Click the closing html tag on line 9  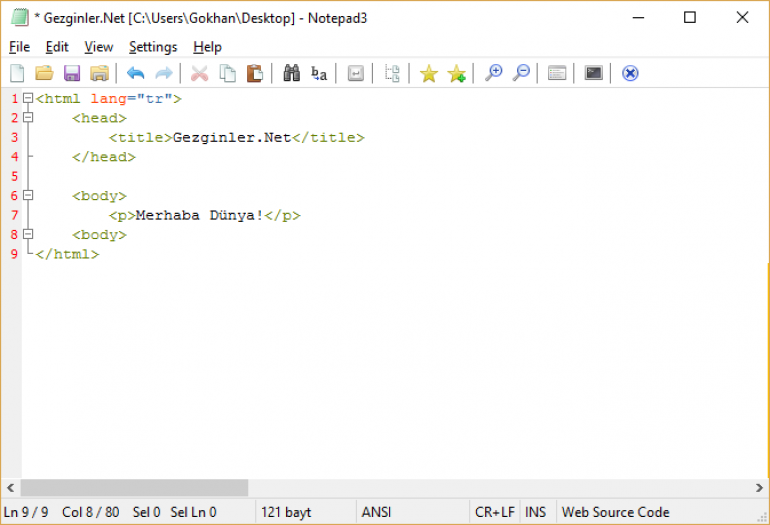[67, 254]
